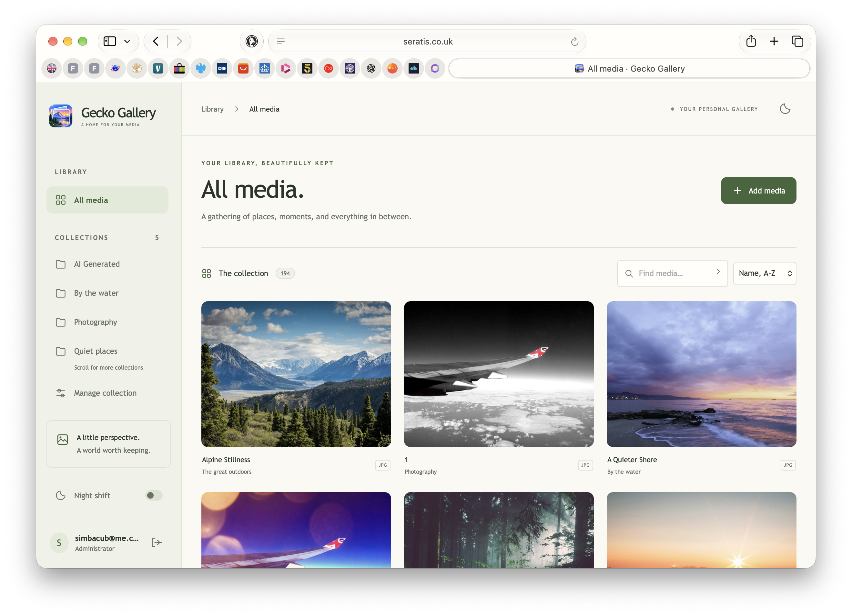Open the red infinity-symbol pinned tab
The height and width of the screenshot is (616, 852).
coord(328,68)
